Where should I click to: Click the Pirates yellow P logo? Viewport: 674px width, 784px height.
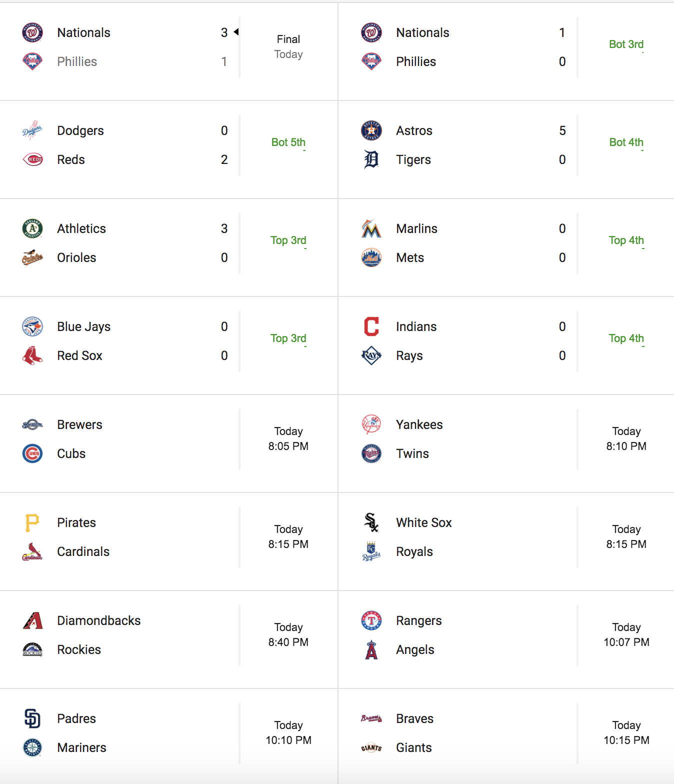(32, 522)
